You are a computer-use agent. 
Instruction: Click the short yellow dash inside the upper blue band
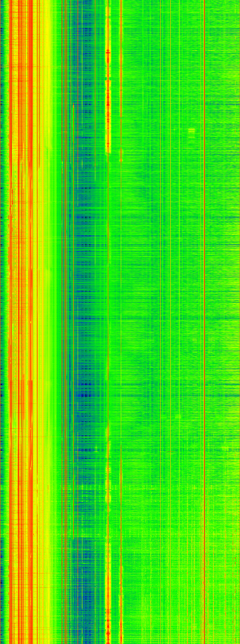[74, 106]
